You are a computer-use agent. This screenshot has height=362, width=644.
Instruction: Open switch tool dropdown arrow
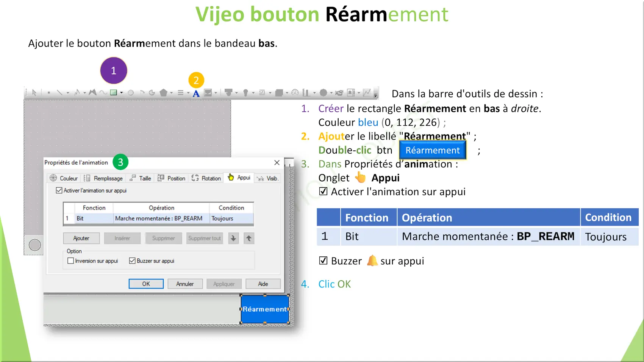click(x=236, y=93)
